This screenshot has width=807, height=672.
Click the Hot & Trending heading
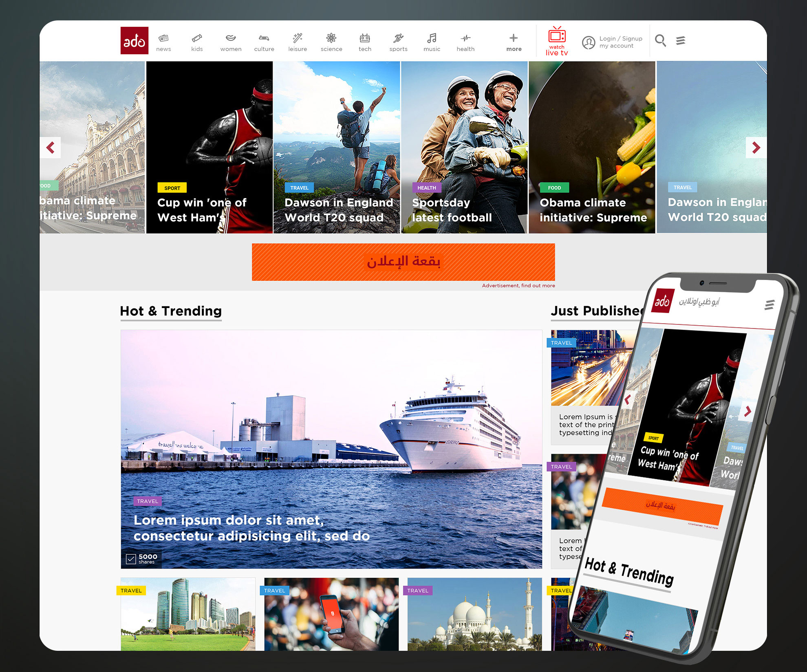click(171, 311)
